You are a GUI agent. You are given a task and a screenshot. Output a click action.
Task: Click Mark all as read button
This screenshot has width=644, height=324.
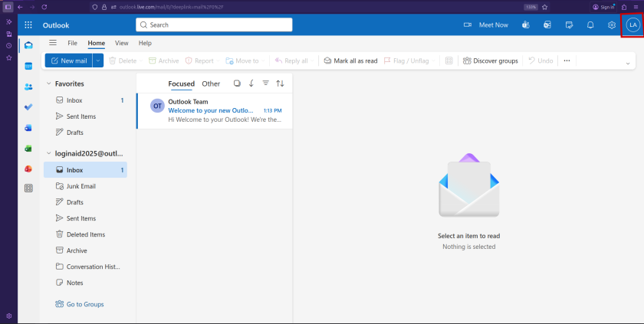[350, 61]
